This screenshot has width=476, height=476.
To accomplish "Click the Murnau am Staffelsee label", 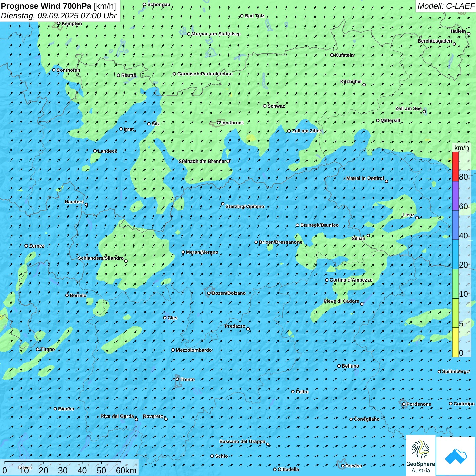I will pyautogui.click(x=216, y=34).
